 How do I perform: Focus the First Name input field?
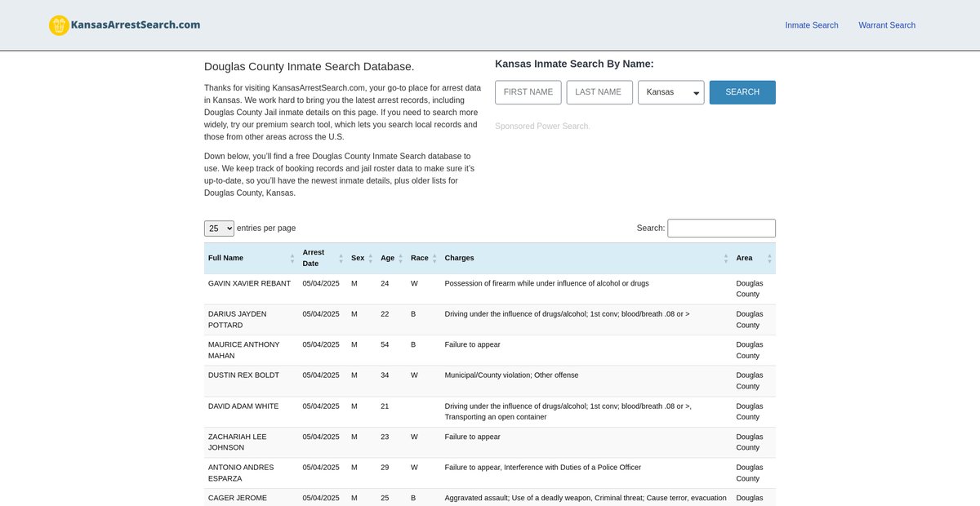pos(528,92)
